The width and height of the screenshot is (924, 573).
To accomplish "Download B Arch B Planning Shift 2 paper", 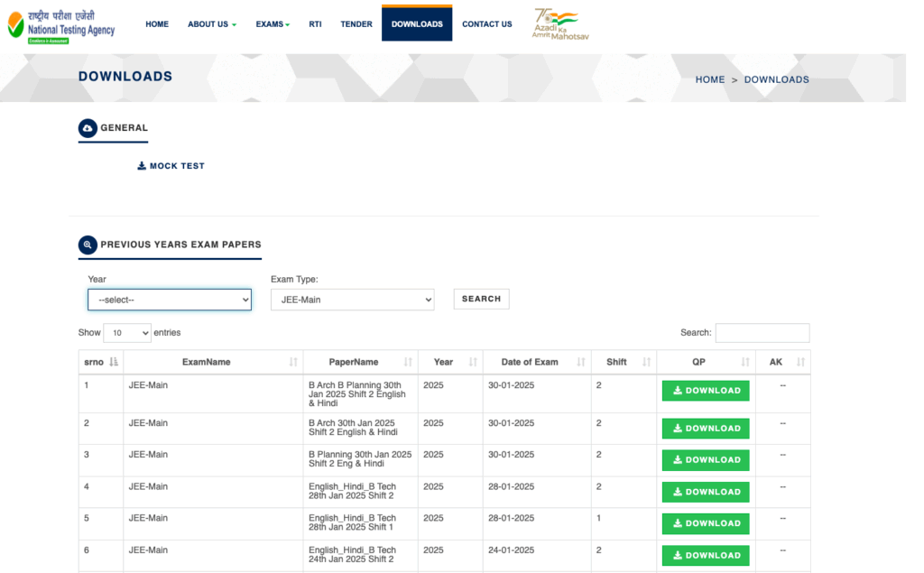I will 706,391.
